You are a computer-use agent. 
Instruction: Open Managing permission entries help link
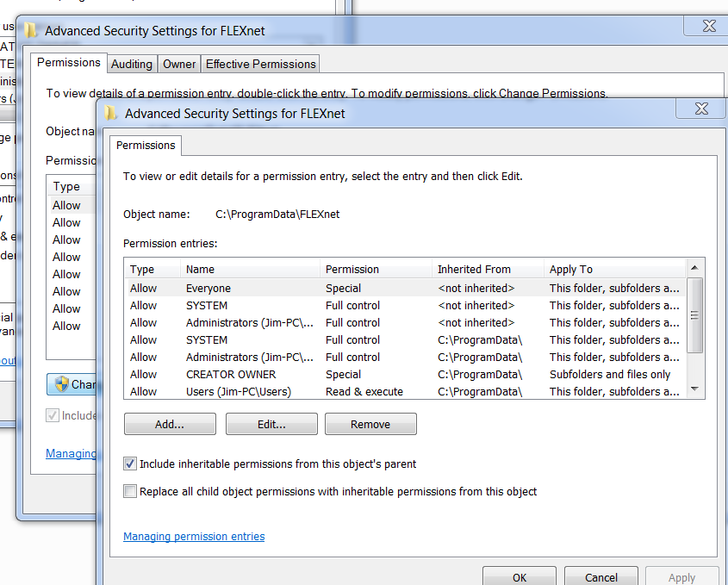[194, 536]
